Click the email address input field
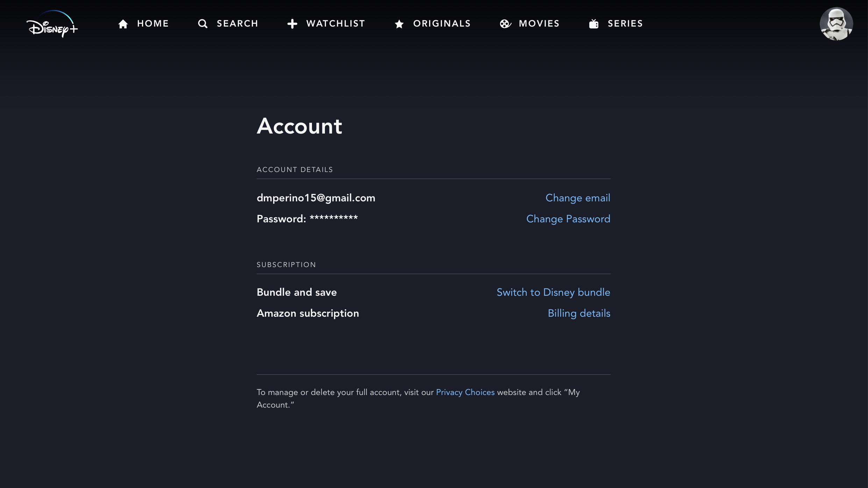The image size is (868, 488). [x=316, y=198]
